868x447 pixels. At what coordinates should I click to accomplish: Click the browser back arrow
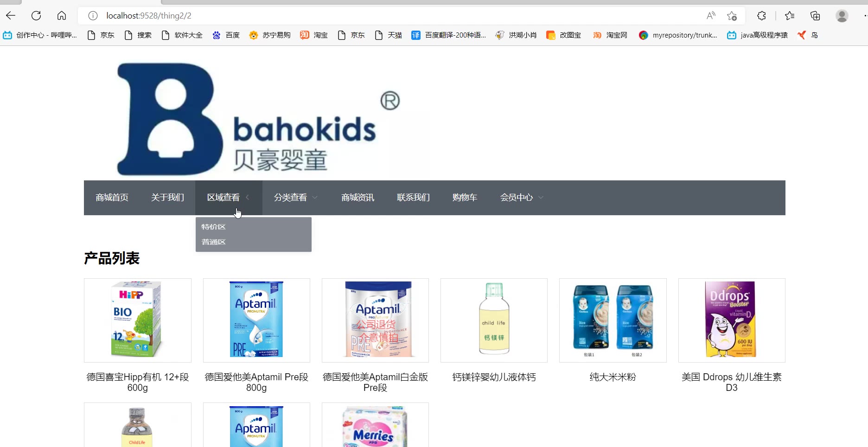[x=11, y=16]
